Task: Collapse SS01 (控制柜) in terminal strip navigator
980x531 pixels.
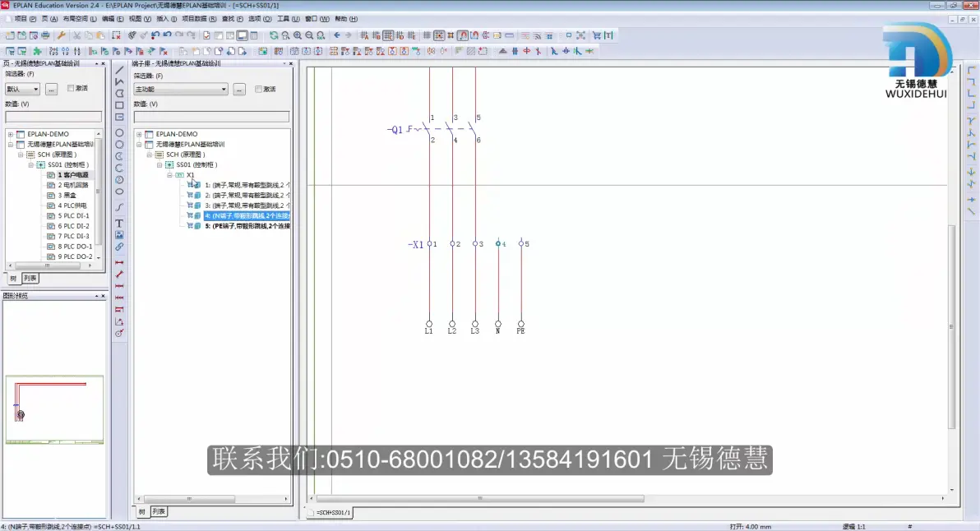Action: (159, 165)
